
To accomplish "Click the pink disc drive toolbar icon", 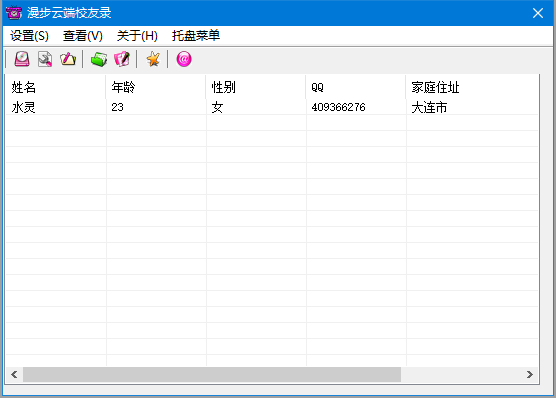I will point(22,59).
